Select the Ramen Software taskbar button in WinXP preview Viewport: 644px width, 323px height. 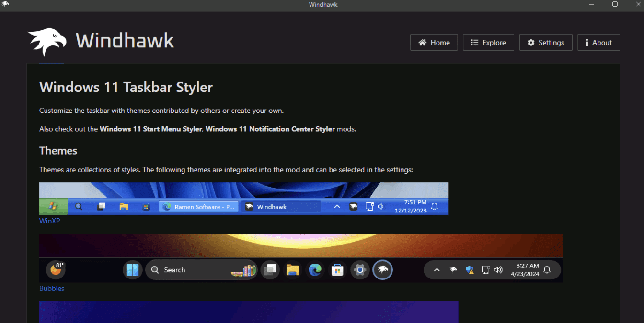198,206
